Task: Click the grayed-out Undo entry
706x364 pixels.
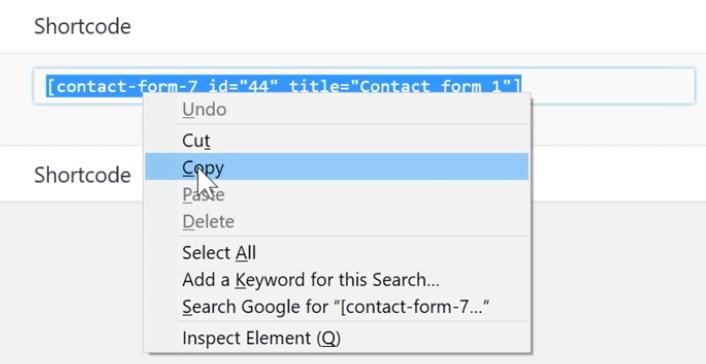Action: pos(336,109)
